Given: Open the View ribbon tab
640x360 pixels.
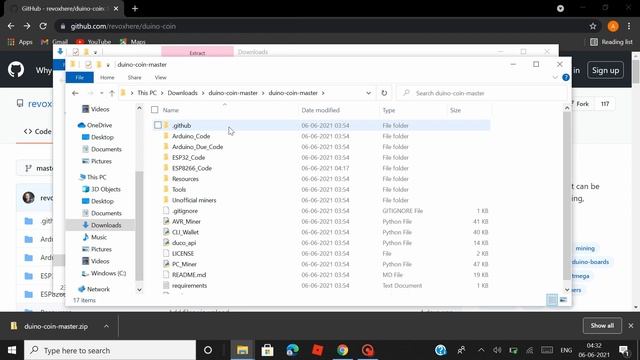Looking at the screenshot, I should tap(160, 77).
